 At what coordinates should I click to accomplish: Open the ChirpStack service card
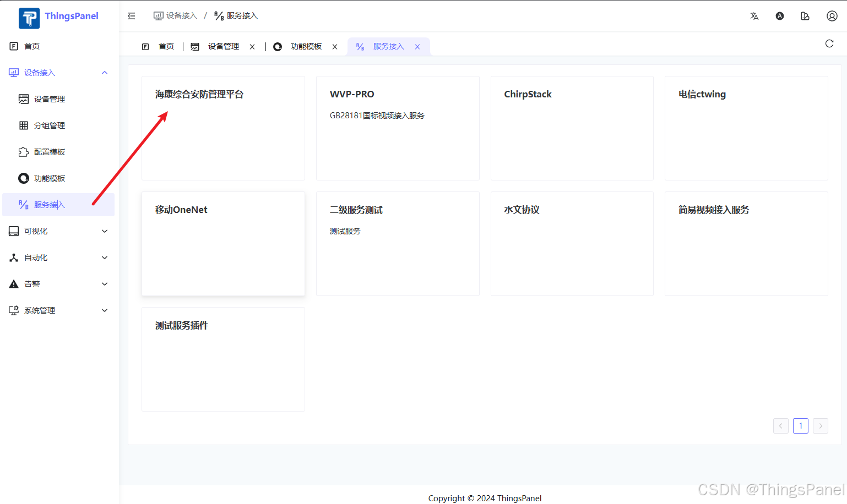(x=572, y=128)
